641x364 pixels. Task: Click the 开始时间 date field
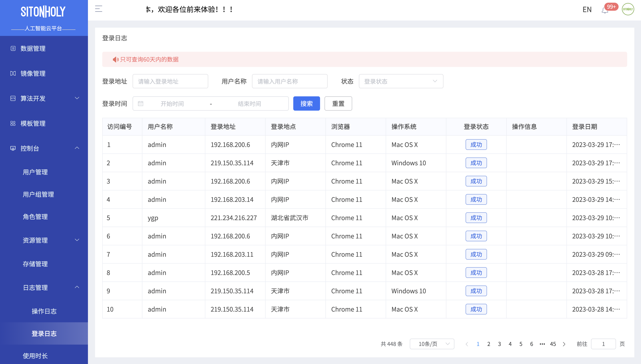tap(172, 104)
